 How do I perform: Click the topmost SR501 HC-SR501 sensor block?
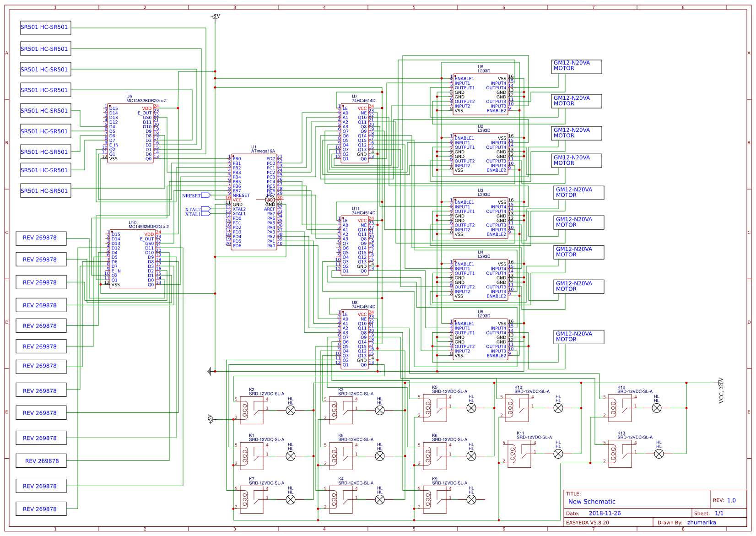click(45, 28)
